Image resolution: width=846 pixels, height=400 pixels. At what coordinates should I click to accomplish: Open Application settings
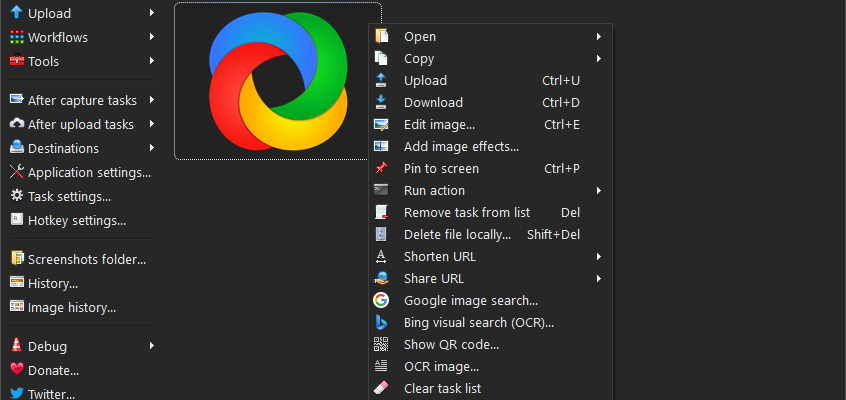point(88,172)
